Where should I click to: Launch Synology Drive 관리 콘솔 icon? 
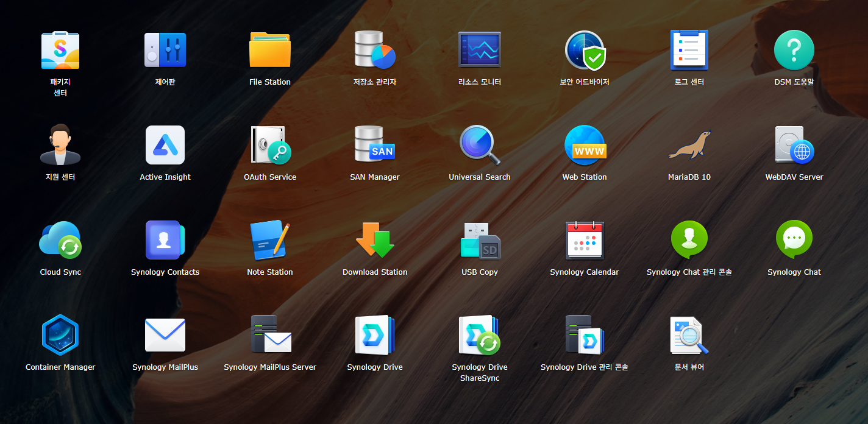tap(585, 334)
